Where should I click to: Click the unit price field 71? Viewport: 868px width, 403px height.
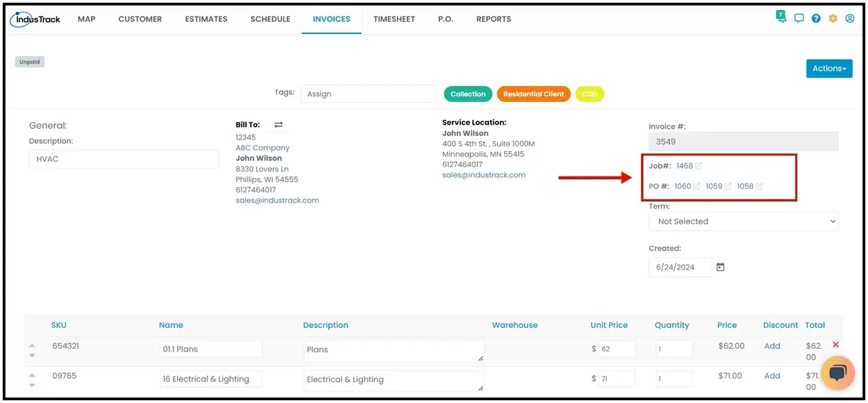(617, 379)
